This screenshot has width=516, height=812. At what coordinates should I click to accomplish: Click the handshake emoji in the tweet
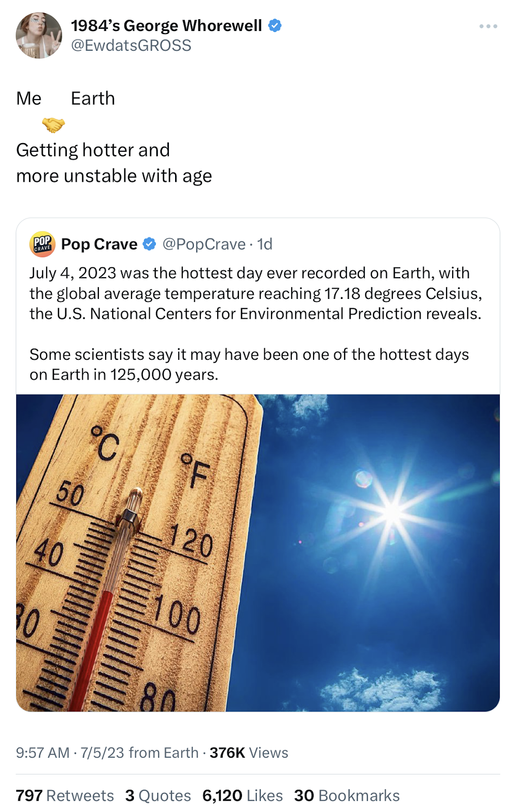click(x=53, y=124)
